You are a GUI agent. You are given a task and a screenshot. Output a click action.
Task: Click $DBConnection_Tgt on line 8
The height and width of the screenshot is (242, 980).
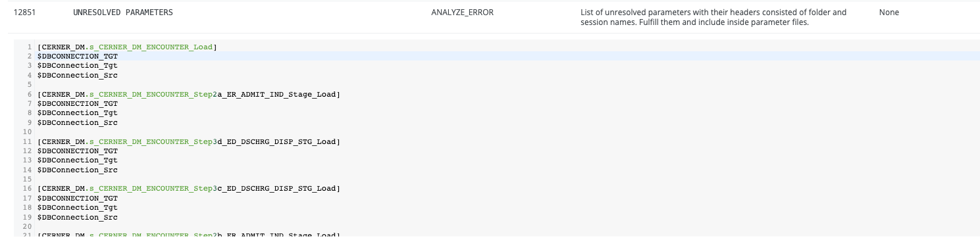pos(78,113)
